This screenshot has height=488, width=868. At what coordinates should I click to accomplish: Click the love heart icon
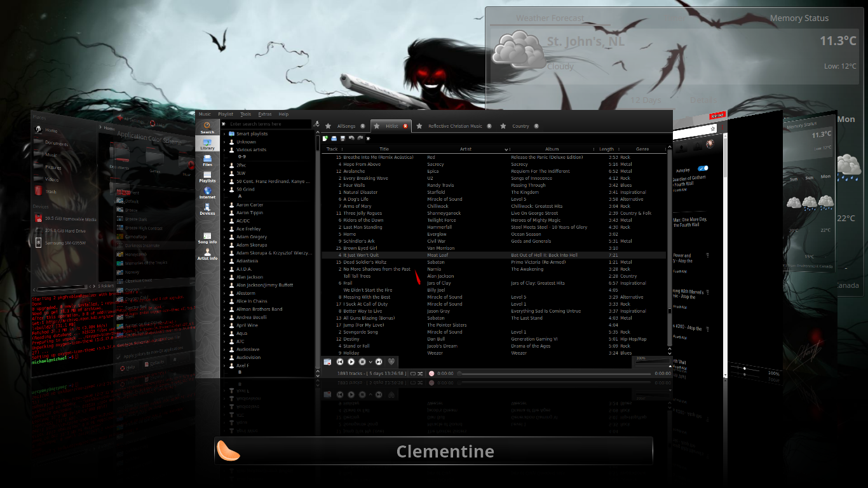click(391, 362)
